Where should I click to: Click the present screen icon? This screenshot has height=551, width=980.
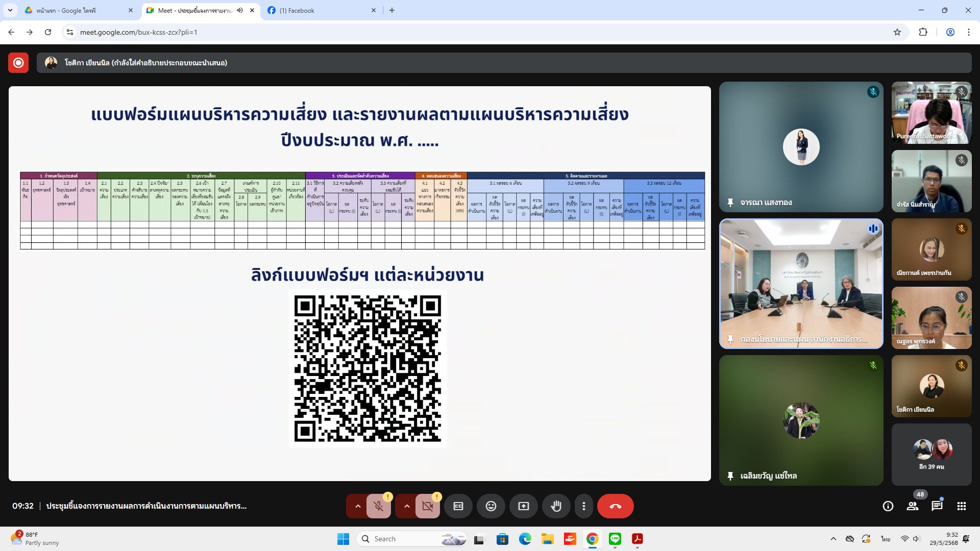523,506
